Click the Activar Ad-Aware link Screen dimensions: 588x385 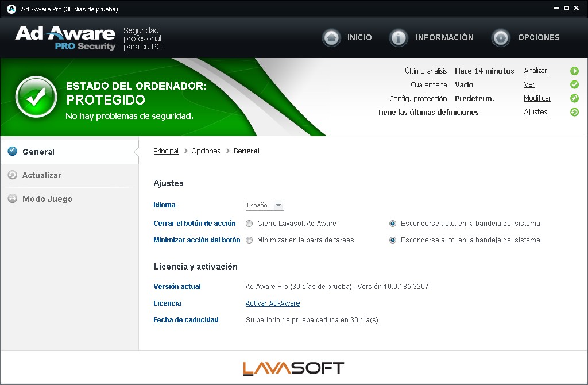pyautogui.click(x=273, y=303)
